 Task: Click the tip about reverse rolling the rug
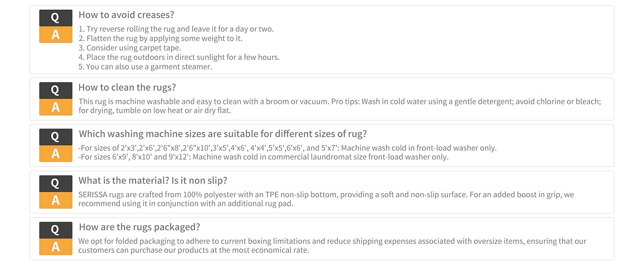[176, 29]
